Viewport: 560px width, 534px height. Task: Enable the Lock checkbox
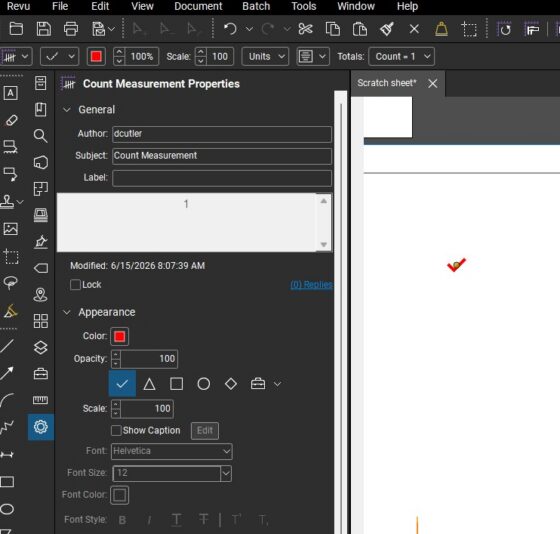[x=75, y=285]
